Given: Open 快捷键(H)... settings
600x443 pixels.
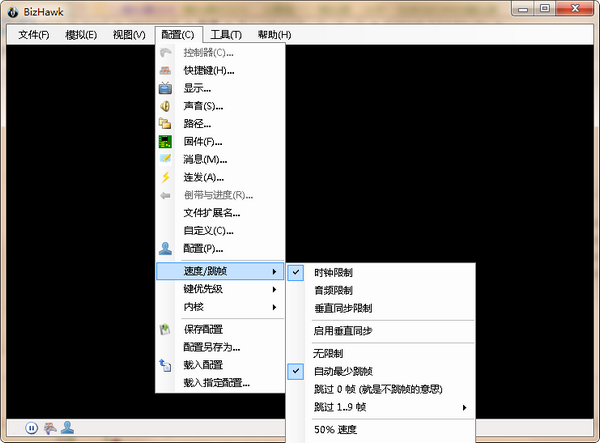Looking at the screenshot, I should click(220, 70).
